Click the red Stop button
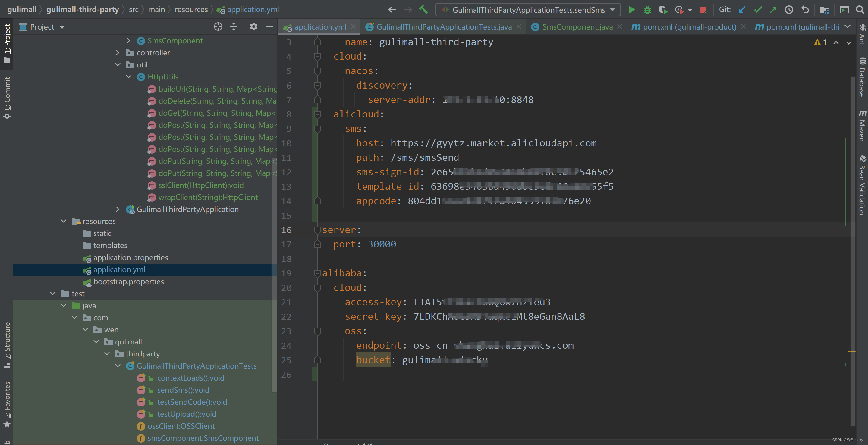Screen dimensions: 868x445 tap(703, 10)
